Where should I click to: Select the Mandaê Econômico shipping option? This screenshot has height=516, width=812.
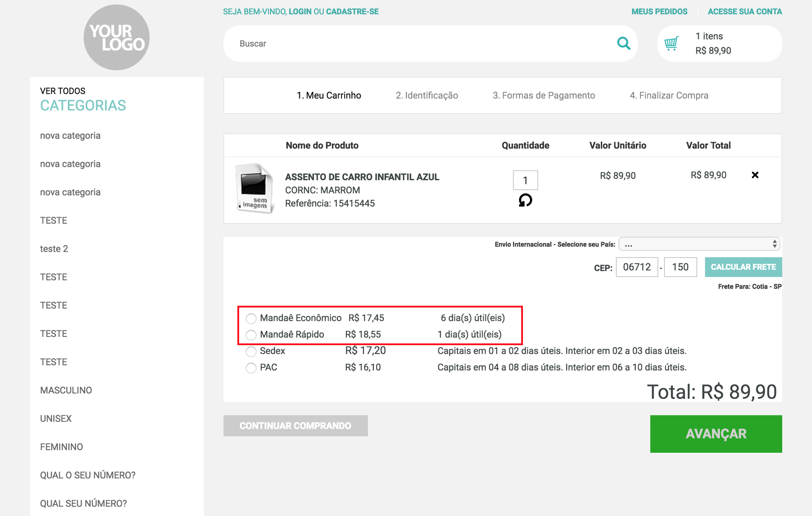pyautogui.click(x=251, y=318)
